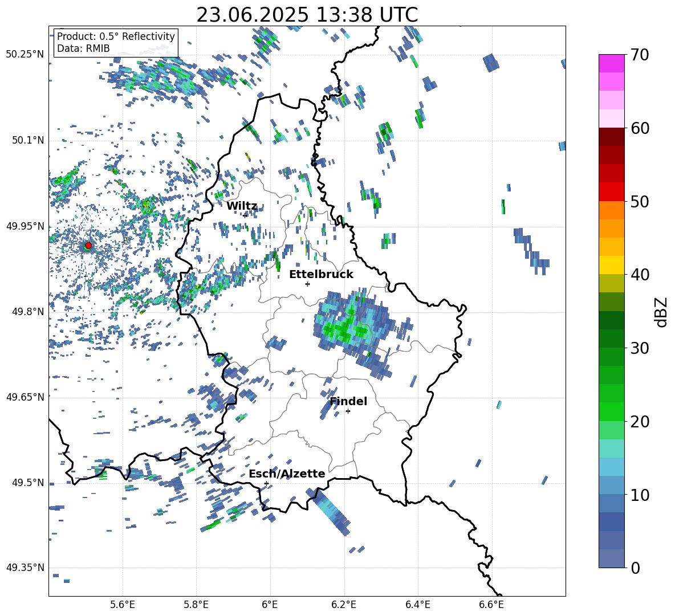Click the colorbar tick label 70
This screenshot has width=675, height=616.
640,55
